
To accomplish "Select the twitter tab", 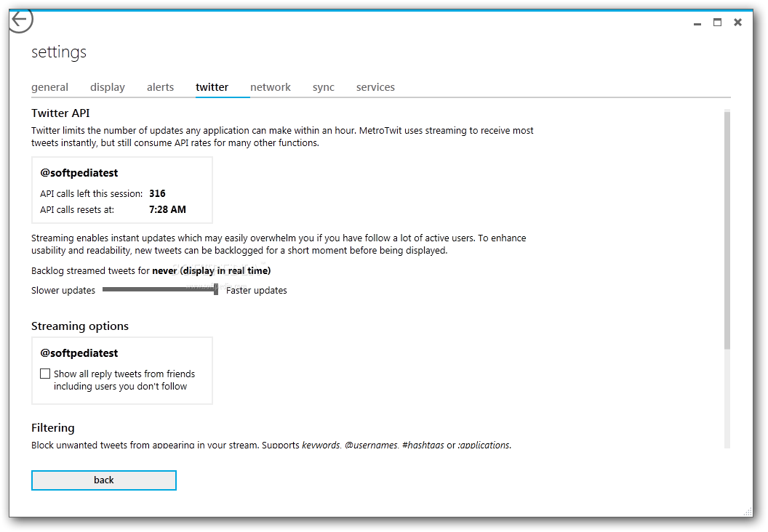I will [x=212, y=87].
